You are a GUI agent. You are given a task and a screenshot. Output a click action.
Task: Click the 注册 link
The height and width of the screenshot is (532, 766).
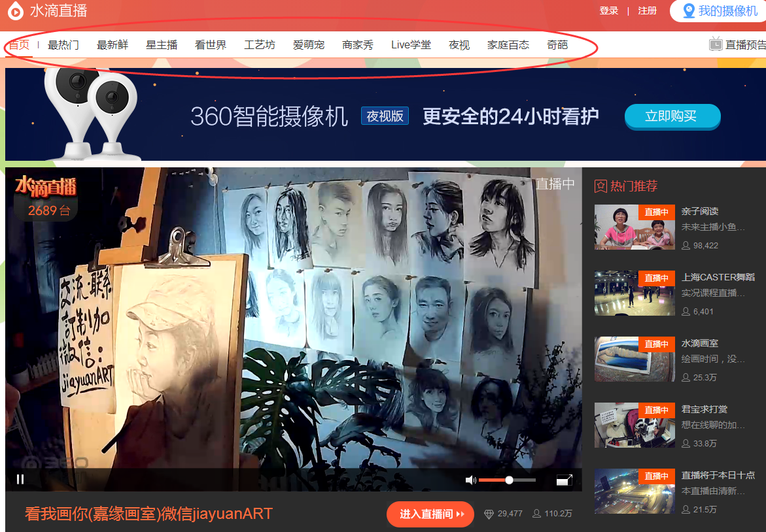[648, 10]
